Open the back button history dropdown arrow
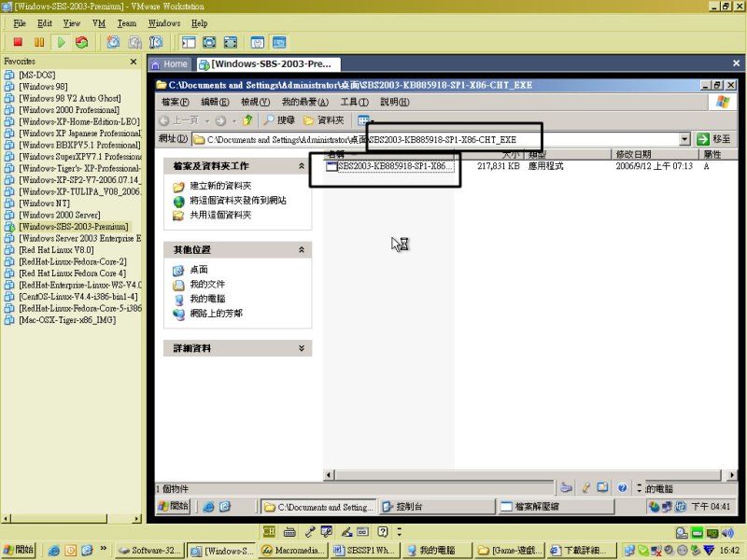Screen dimensions: 747x560 coord(207,121)
